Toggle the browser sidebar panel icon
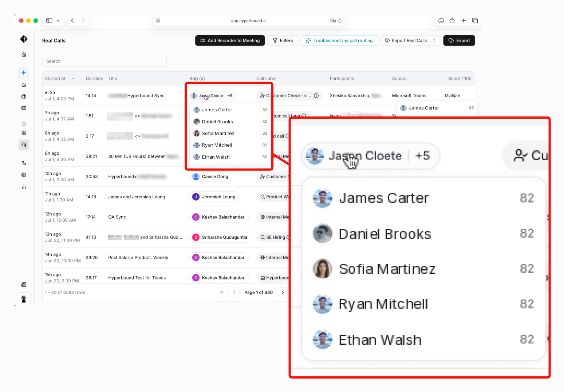 pos(49,21)
